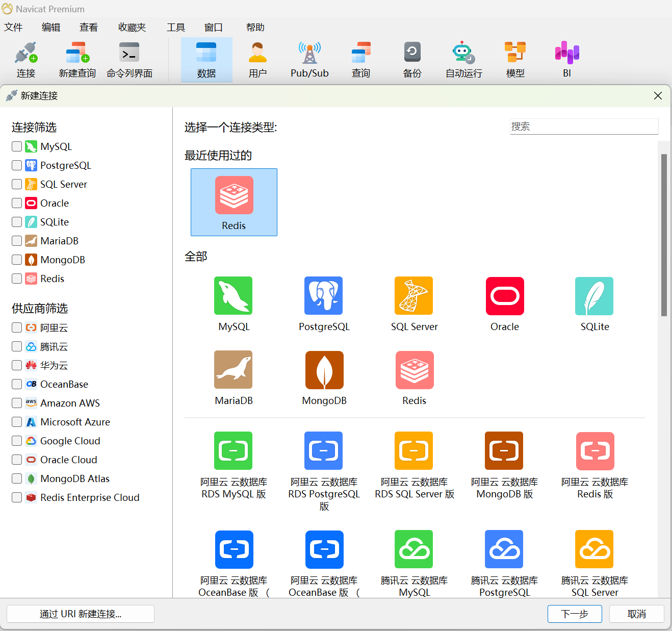Choose the SQL Server connection type icon
This screenshot has width=672, height=631.
[x=414, y=295]
